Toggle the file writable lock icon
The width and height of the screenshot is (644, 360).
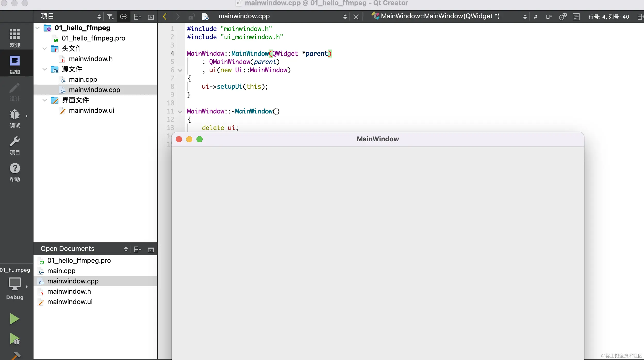click(191, 17)
